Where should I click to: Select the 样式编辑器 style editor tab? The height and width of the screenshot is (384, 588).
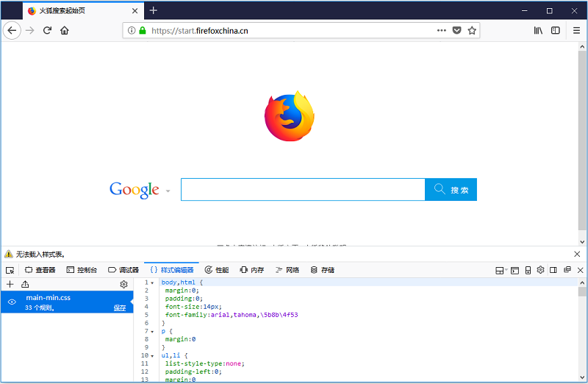(x=172, y=270)
